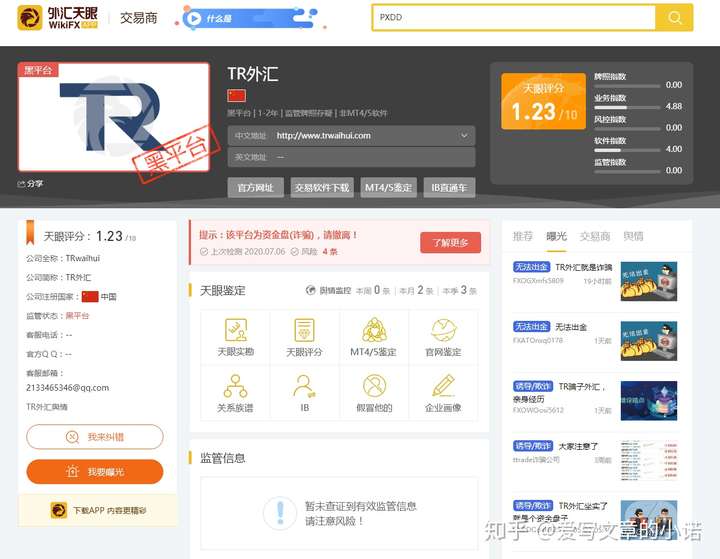Expand the 中文地址 website dropdown
720x559 pixels.
point(464,136)
